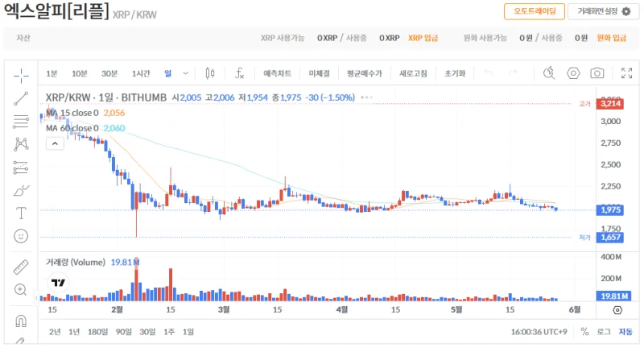This screenshot has width=644, height=348.
Task: Toggle the 미체결 orders display
Action: pos(319,73)
